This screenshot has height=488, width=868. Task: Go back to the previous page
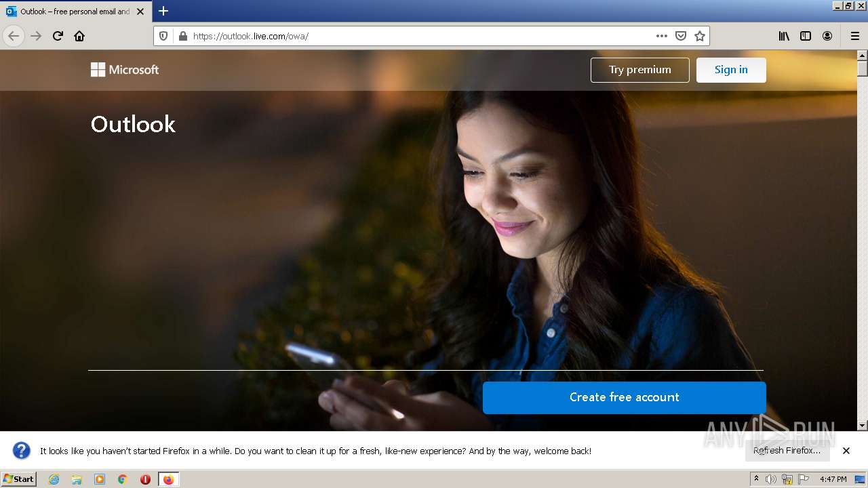[x=14, y=36]
